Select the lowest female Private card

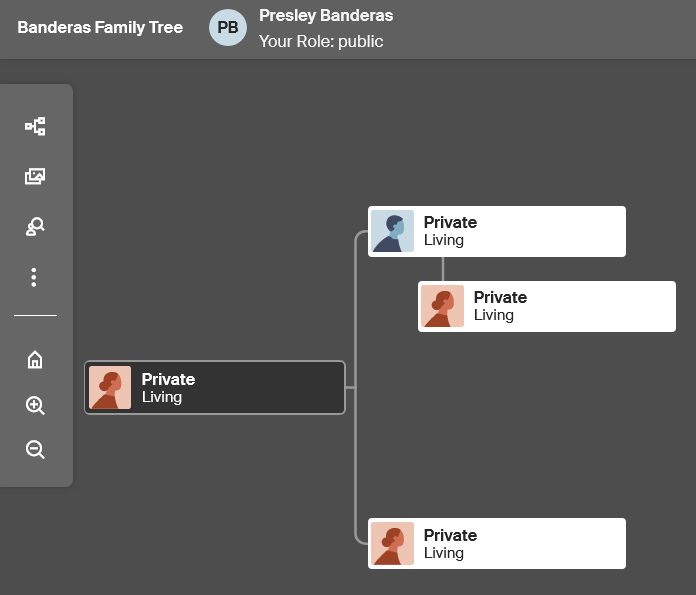coord(497,543)
